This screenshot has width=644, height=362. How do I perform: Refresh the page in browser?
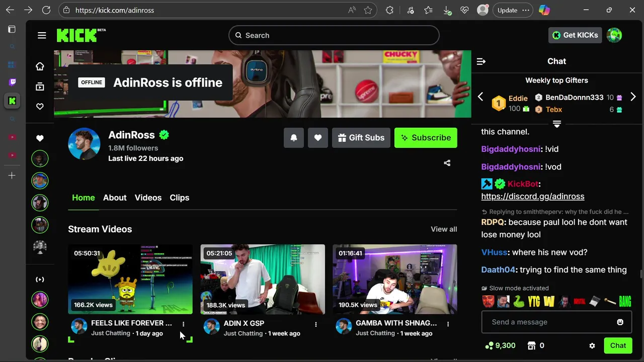[x=46, y=10]
